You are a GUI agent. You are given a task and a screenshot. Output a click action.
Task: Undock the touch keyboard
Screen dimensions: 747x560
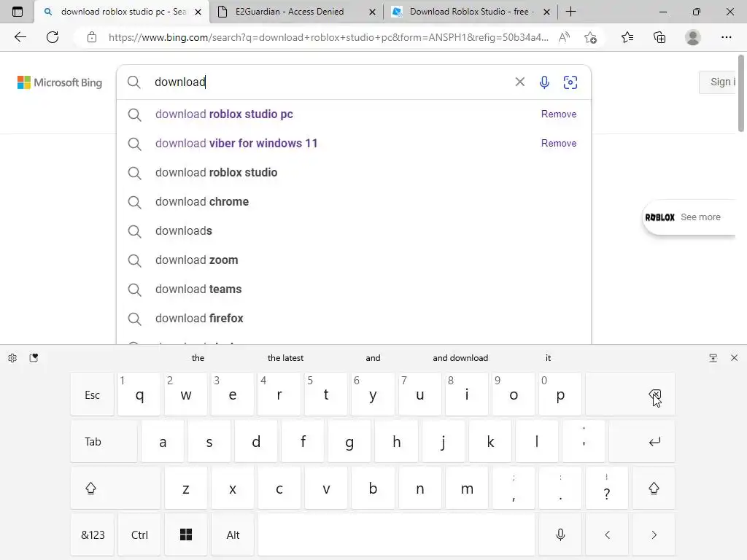[x=713, y=358]
